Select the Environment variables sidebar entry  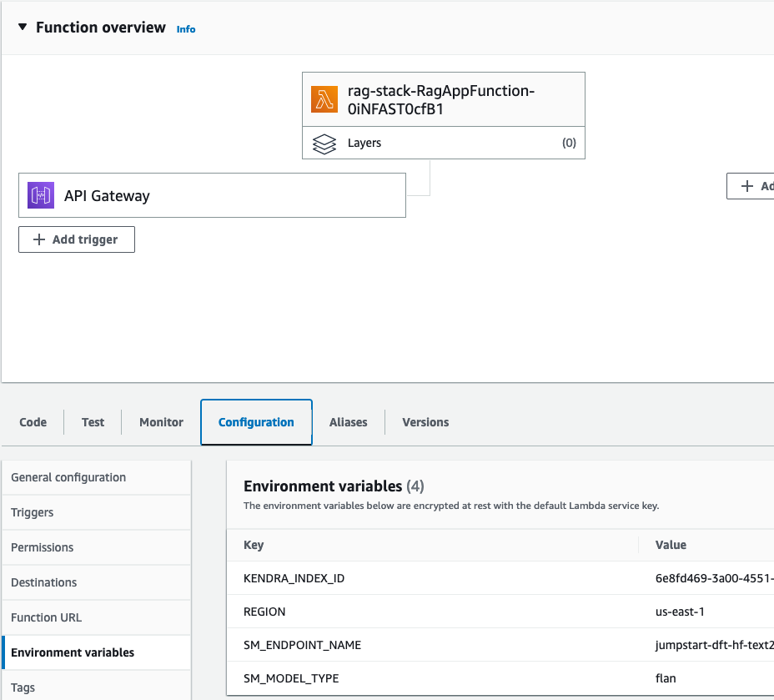[73, 652]
